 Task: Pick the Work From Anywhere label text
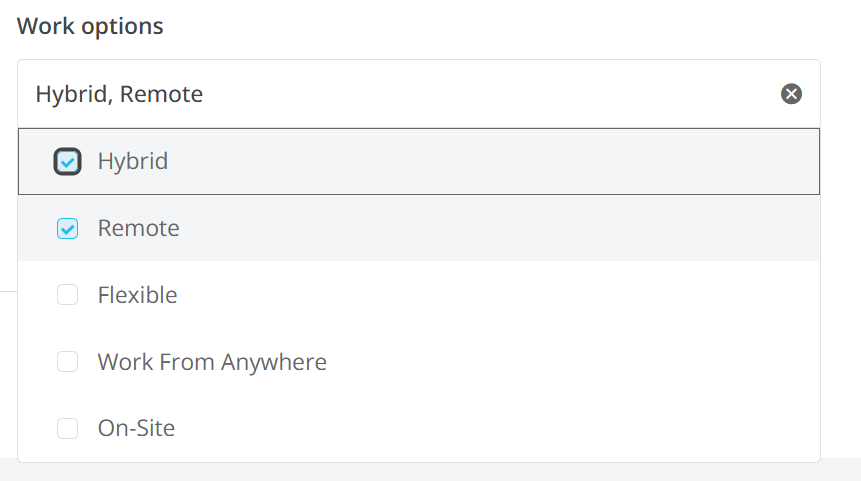[x=212, y=362]
